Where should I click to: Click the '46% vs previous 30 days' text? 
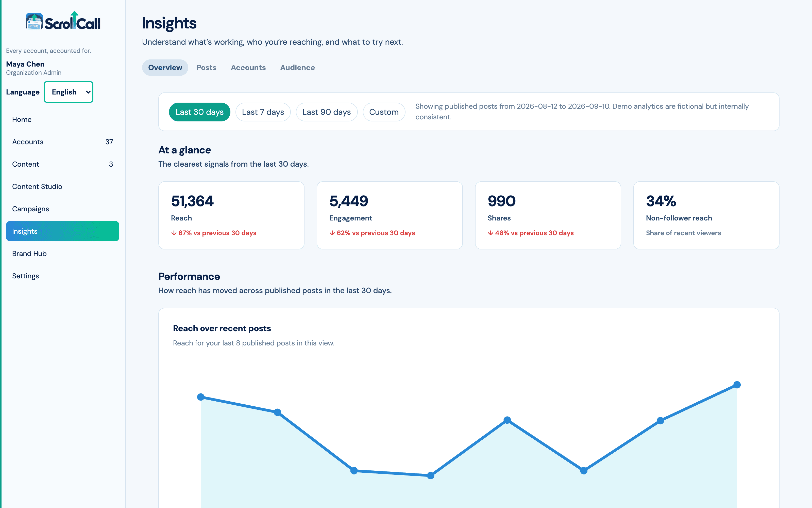[531, 233]
